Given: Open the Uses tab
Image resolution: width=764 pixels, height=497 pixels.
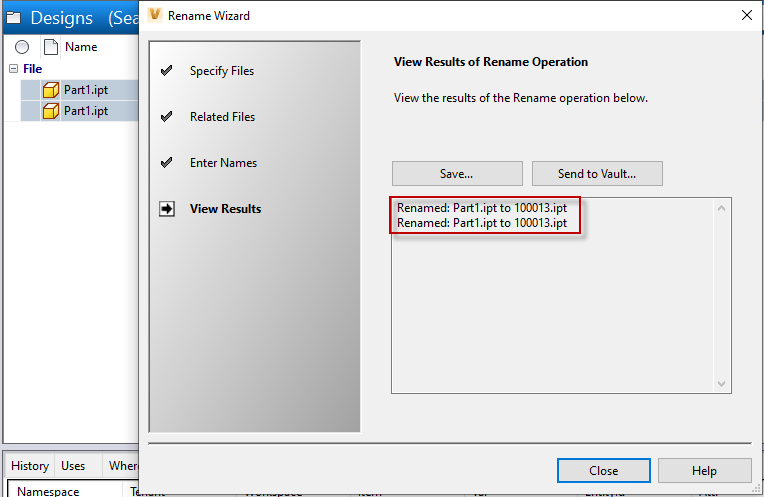Looking at the screenshot, I should click(73, 466).
